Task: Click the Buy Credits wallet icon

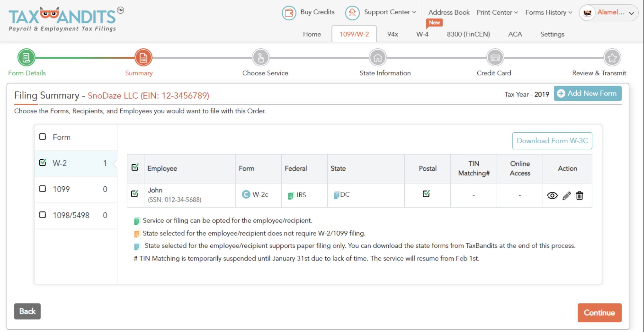Action: (289, 12)
